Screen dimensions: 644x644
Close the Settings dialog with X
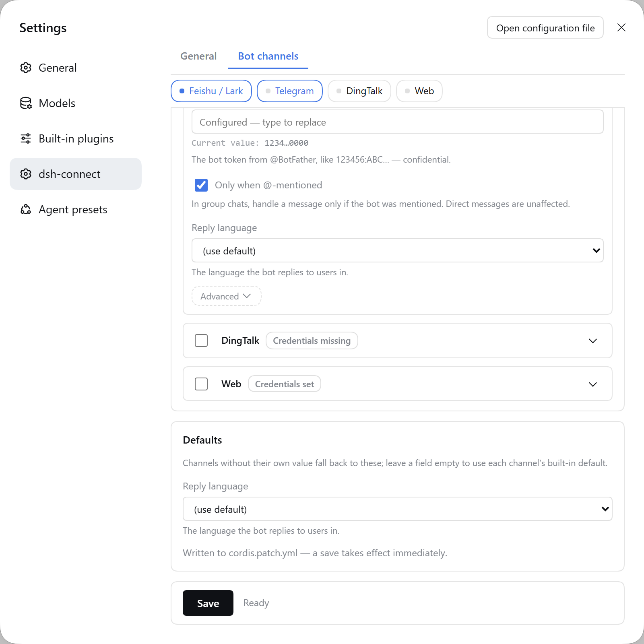click(x=621, y=27)
